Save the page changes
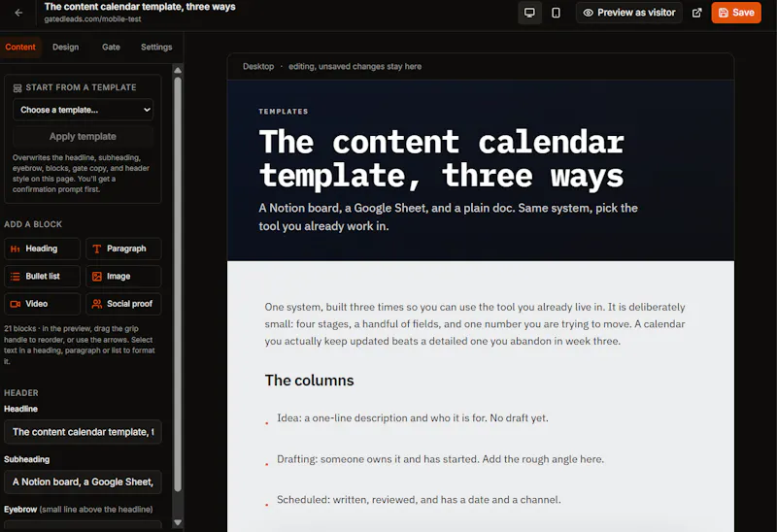Screen dimensions: 777x532 coord(736,13)
